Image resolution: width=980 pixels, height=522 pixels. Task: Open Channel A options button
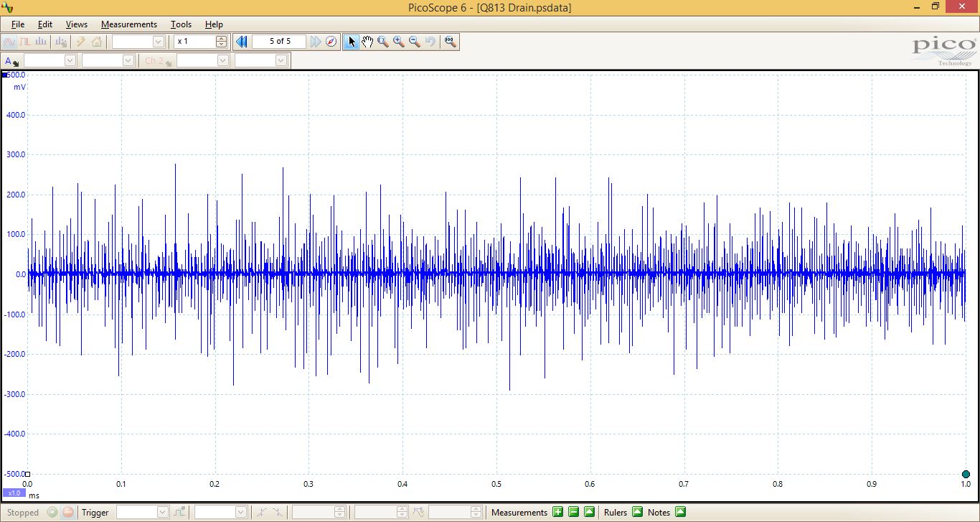point(11,61)
